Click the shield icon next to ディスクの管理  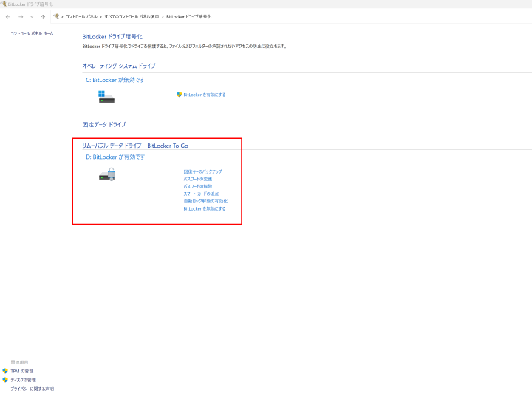[x=5, y=380]
